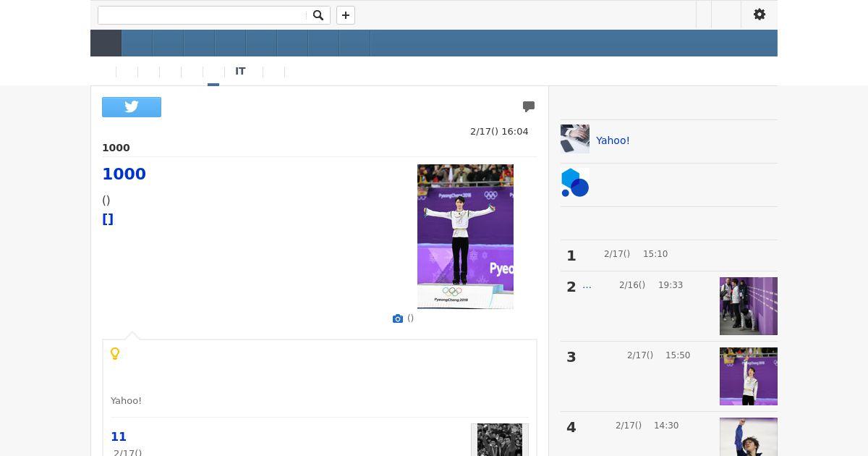Share via the Twitter bird button
Image resolution: width=868 pixels, height=456 pixels.
132,107
